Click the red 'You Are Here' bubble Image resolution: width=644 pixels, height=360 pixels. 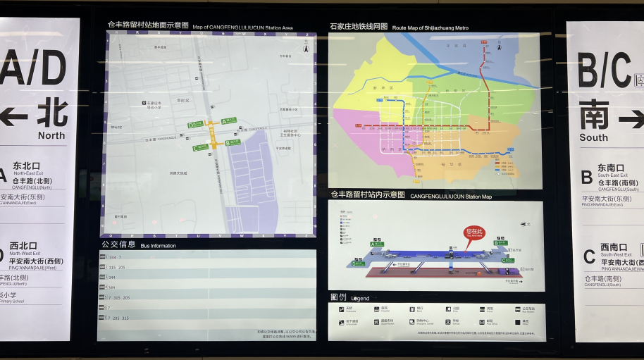point(474,232)
